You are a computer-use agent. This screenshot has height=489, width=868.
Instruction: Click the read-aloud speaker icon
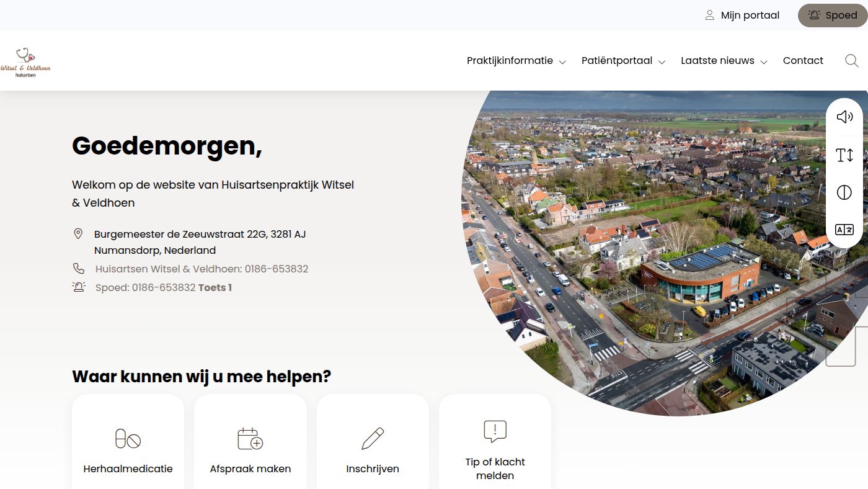coord(844,117)
